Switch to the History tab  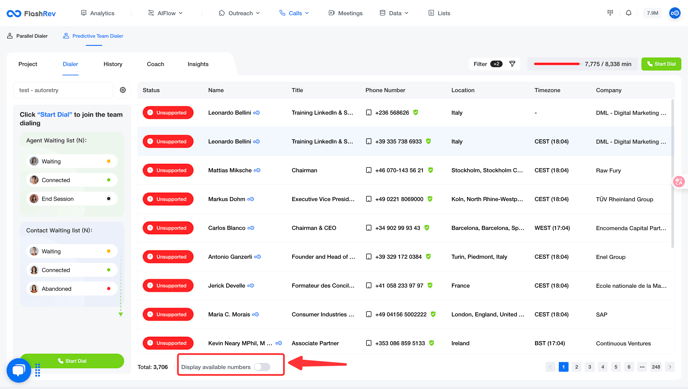click(113, 64)
